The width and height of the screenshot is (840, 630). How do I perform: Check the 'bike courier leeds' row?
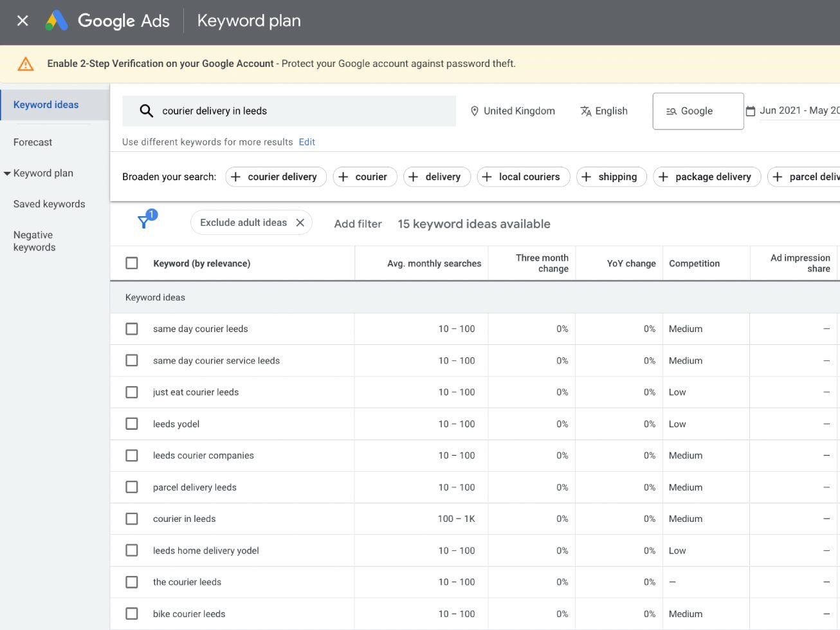[132, 614]
